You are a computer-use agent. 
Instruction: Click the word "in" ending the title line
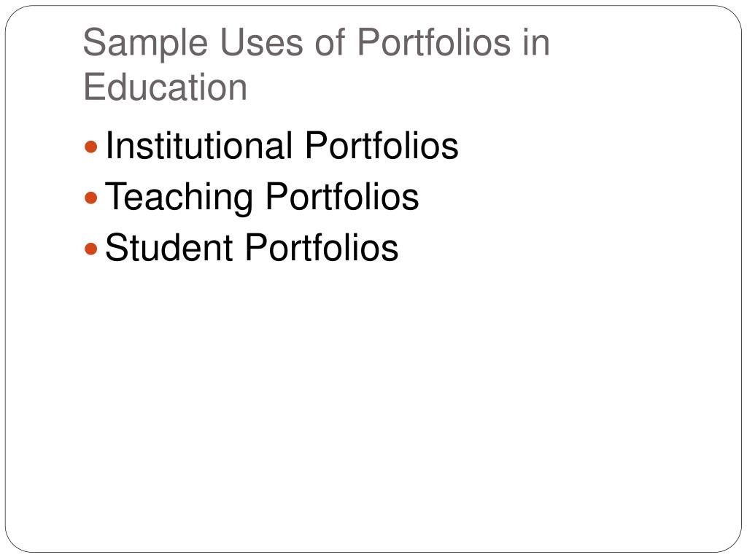tap(536, 42)
